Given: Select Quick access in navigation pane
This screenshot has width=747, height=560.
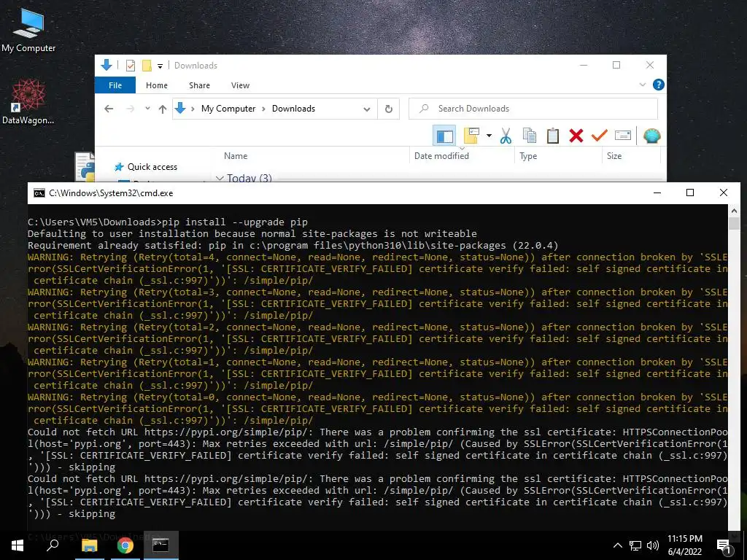Looking at the screenshot, I should coord(152,167).
